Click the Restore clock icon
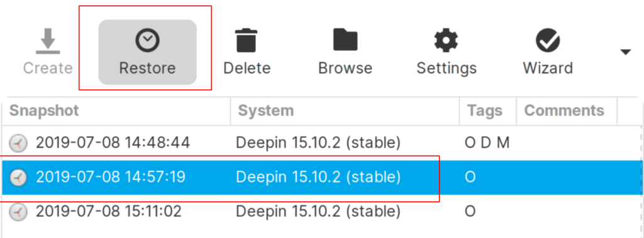 point(147,41)
